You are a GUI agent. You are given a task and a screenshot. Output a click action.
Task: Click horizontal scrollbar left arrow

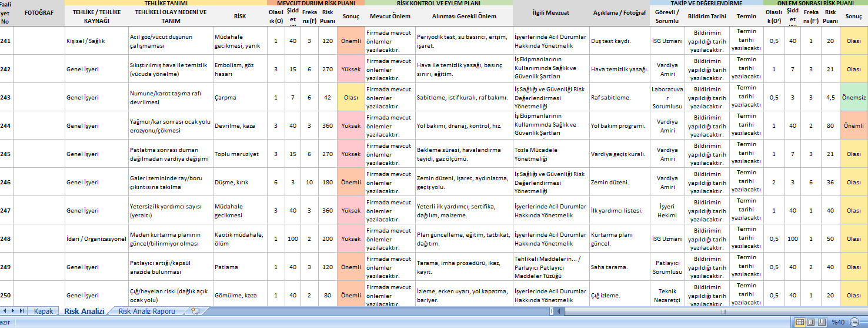(560, 311)
